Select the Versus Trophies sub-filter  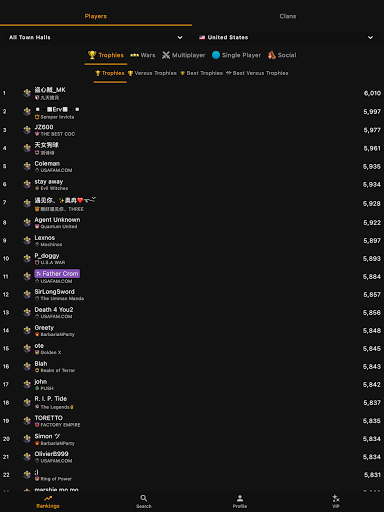[x=152, y=73]
